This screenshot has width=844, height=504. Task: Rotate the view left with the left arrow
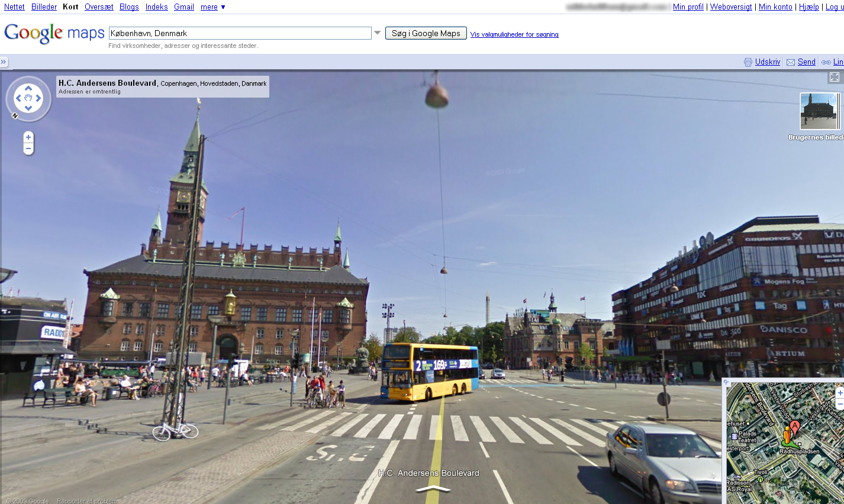[18, 98]
